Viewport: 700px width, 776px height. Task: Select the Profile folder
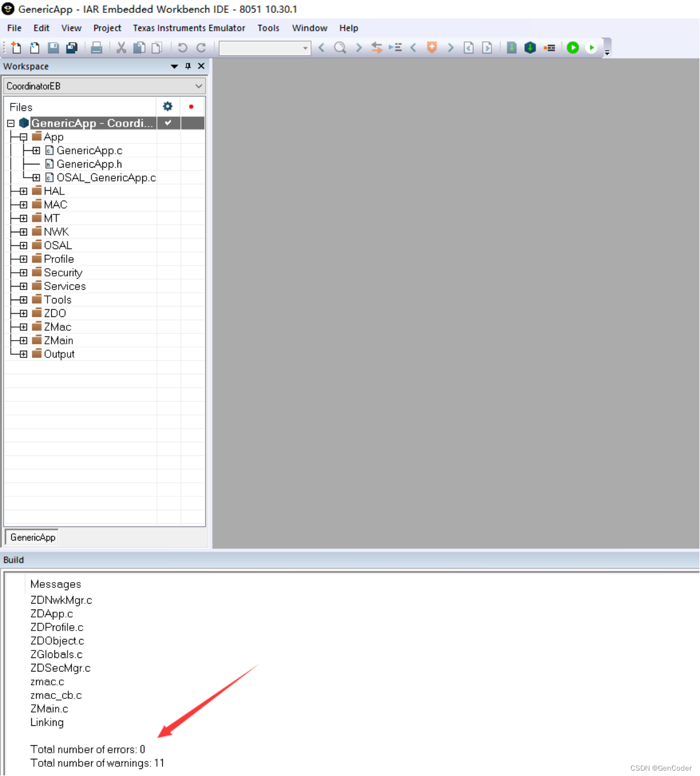59,259
